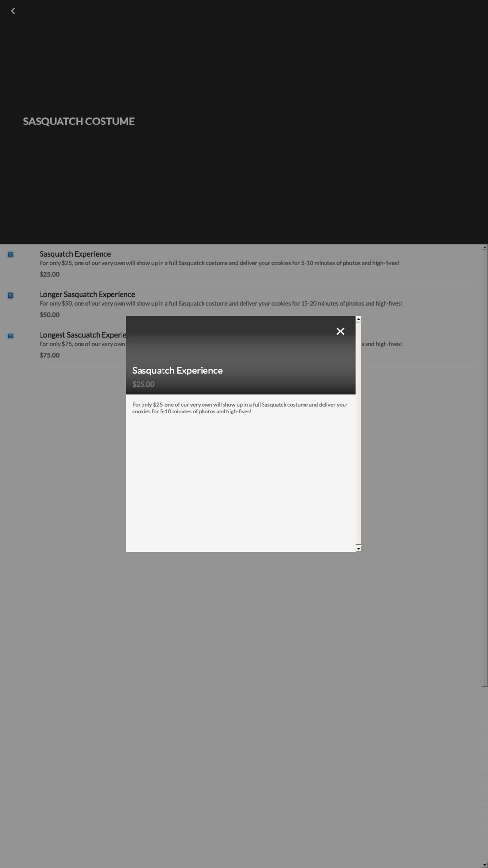Viewport: 488px width, 868px height.
Task: Close the Sasquatch Experience popup
Action: (x=340, y=331)
